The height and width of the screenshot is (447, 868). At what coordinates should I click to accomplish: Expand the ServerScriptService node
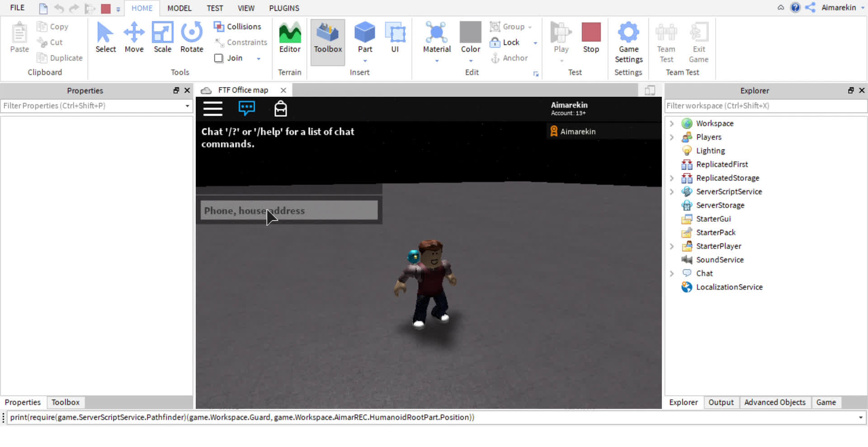click(x=672, y=192)
